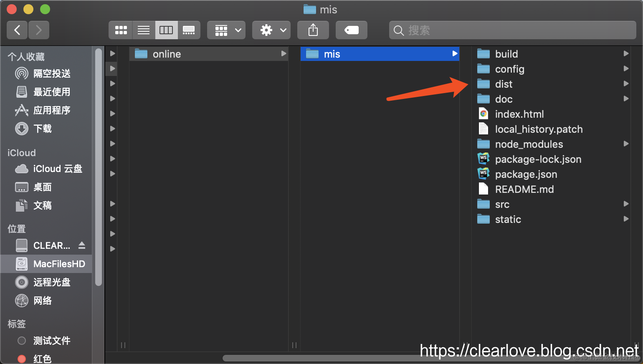The width and height of the screenshot is (643, 364).
Task: Switch to list view
Action: [x=144, y=30]
